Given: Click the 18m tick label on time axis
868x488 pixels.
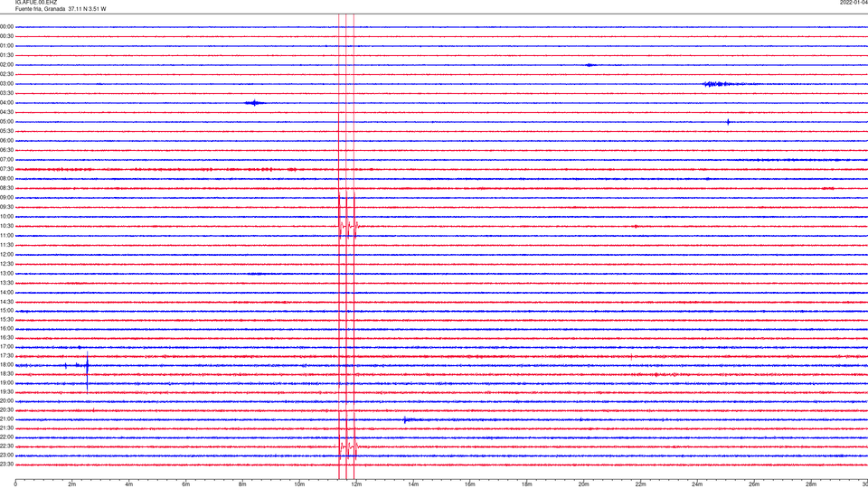Looking at the screenshot, I should click(x=527, y=484).
